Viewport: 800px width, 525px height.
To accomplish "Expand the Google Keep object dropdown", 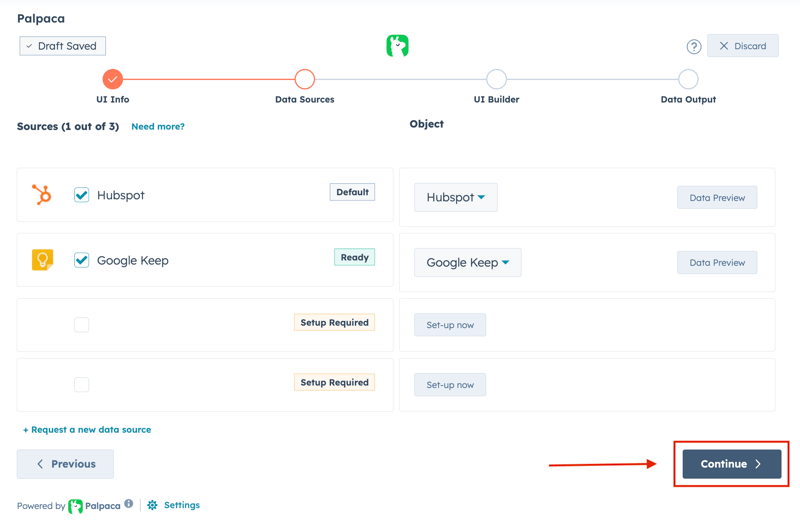I will (467, 263).
